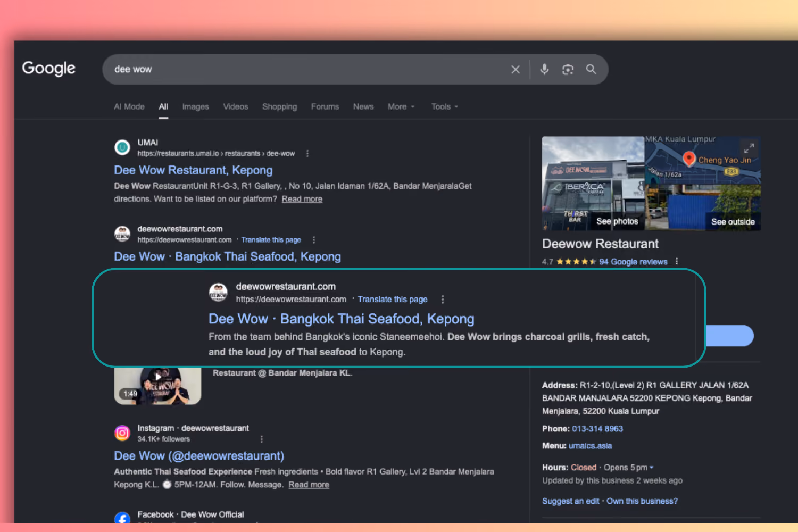Open Search by image (Lens) icon
Viewport: 798px width, 532px height.
(568, 69)
